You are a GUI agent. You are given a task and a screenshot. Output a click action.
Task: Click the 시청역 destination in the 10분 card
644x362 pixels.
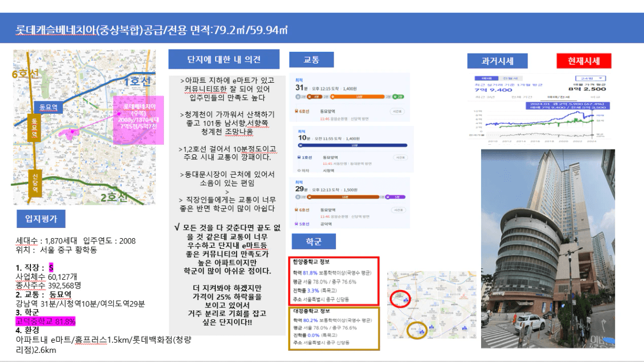[328, 170]
